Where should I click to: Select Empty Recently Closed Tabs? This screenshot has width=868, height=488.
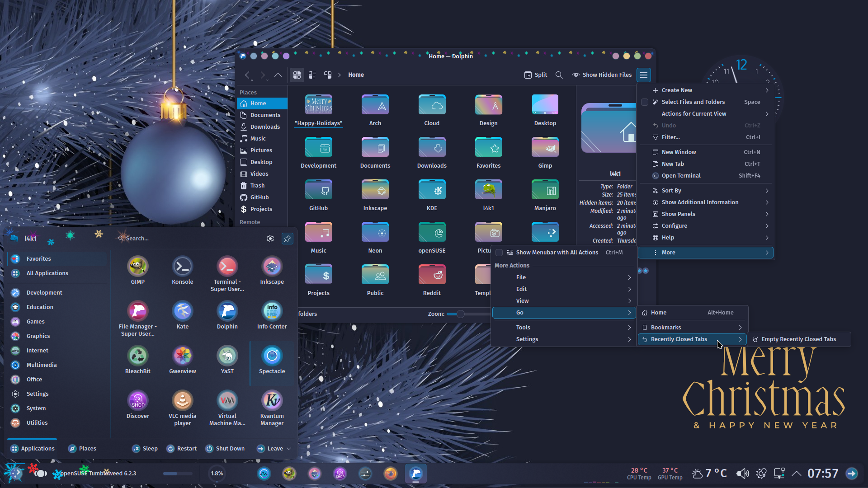[x=799, y=339]
